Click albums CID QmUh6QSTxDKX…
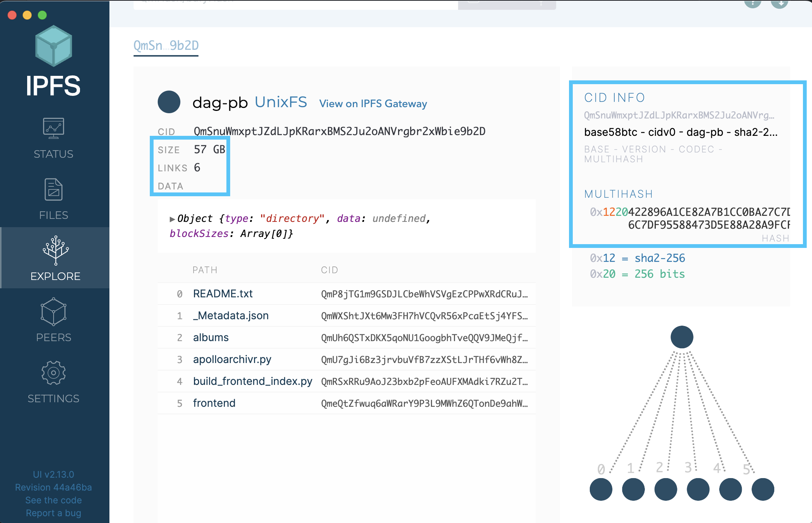The height and width of the screenshot is (523, 812). 424,338
